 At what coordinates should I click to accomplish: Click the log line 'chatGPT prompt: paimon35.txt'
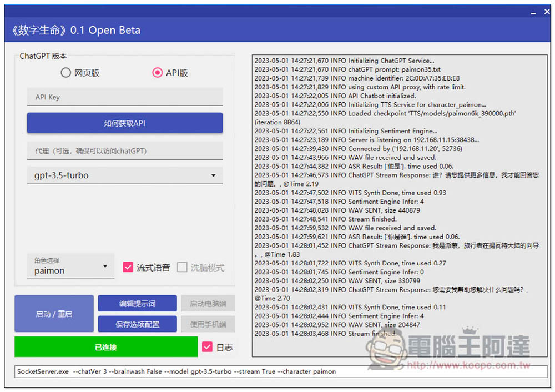347,69
